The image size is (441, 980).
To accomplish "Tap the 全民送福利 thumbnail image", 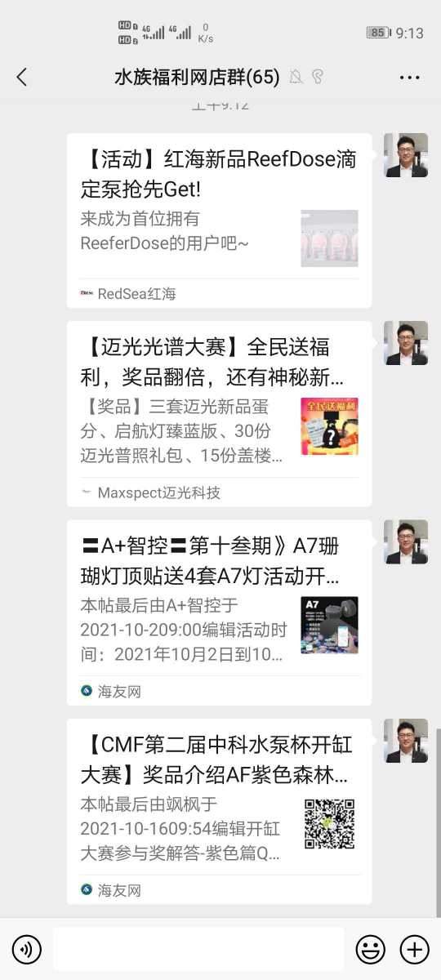I will point(329,426).
